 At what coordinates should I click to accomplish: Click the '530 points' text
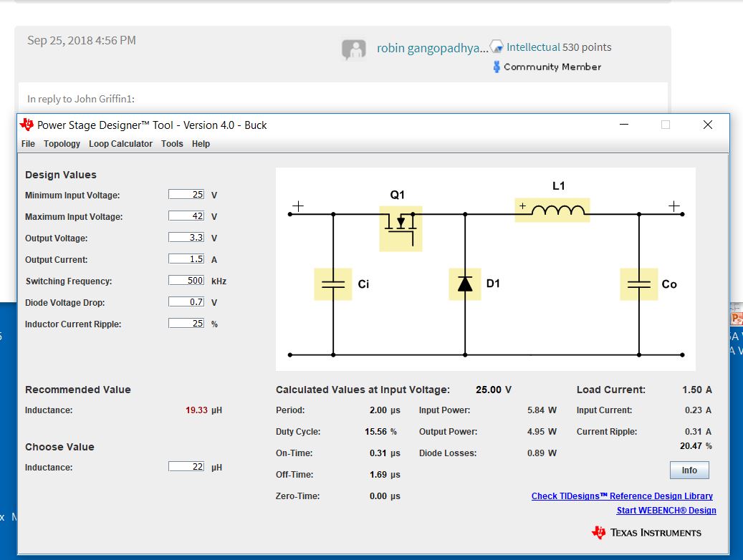(x=587, y=47)
